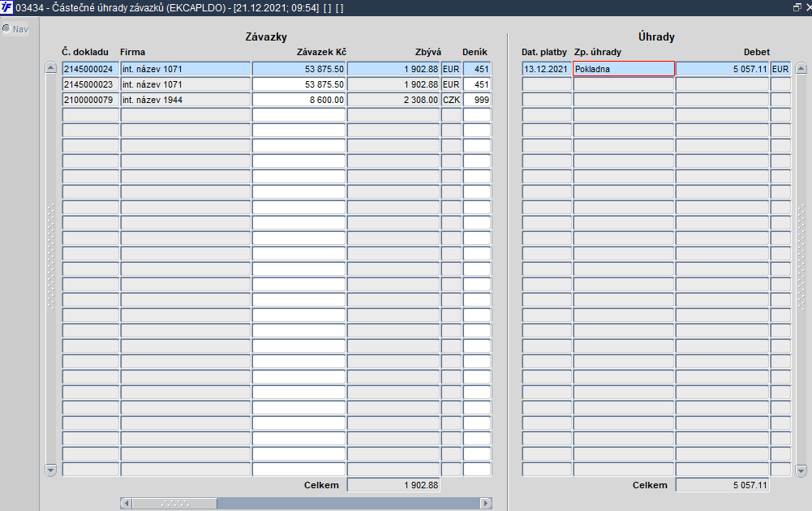The height and width of the screenshot is (511, 812).
Task: Click payment date 13.12.2021
Action: pyautogui.click(x=547, y=69)
